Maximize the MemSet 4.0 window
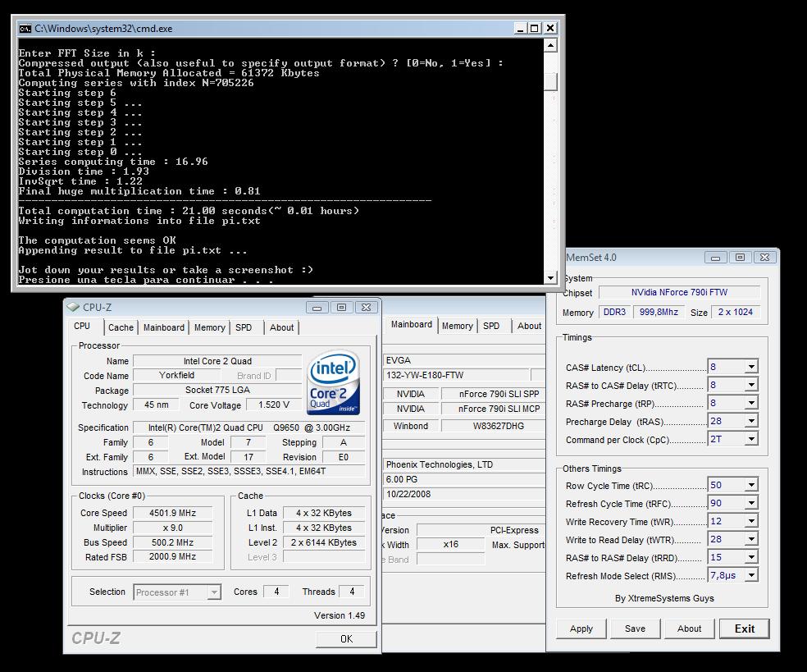 (740, 258)
